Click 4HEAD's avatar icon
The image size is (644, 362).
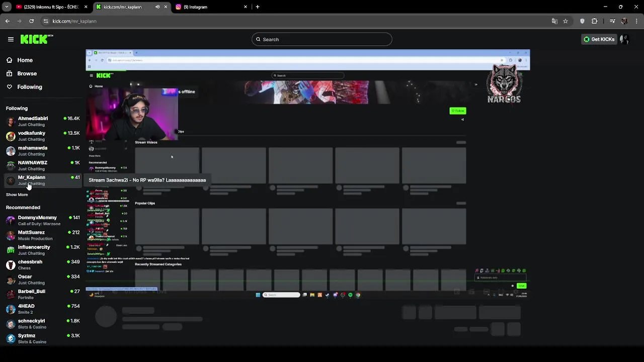click(11, 309)
